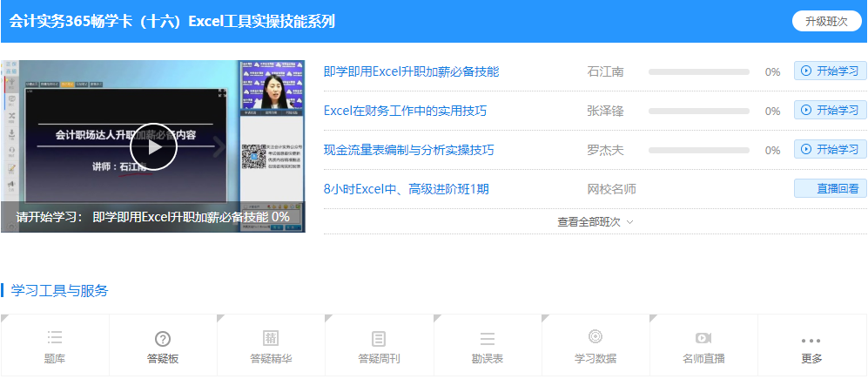868x379 pixels.
Task: Start learning 石江南's course
Action: 831,71
